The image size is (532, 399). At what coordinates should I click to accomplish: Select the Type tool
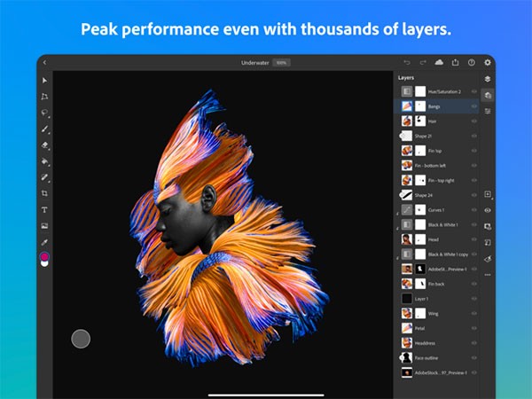pyautogui.click(x=44, y=209)
